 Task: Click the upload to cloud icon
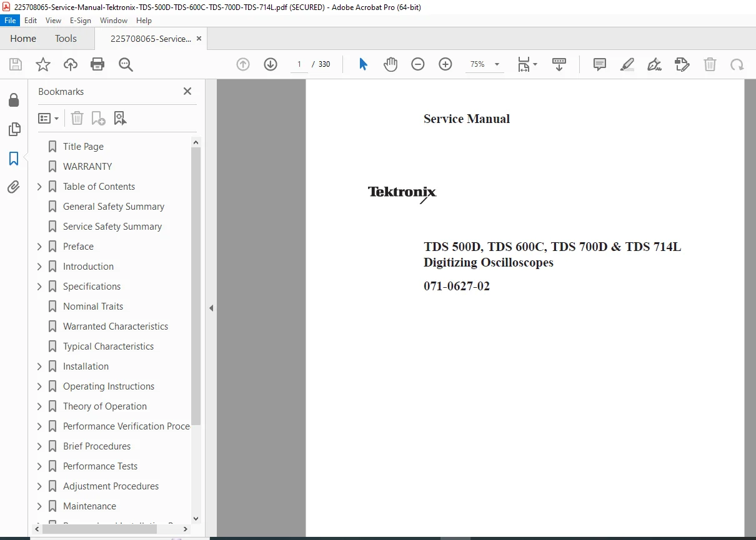pyautogui.click(x=71, y=64)
